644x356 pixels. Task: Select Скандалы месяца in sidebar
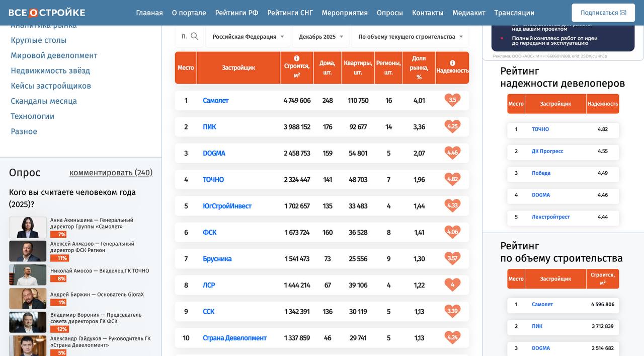(x=44, y=101)
